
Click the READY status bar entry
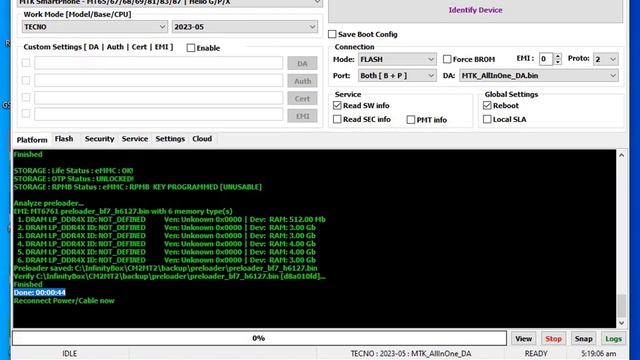[536, 354]
